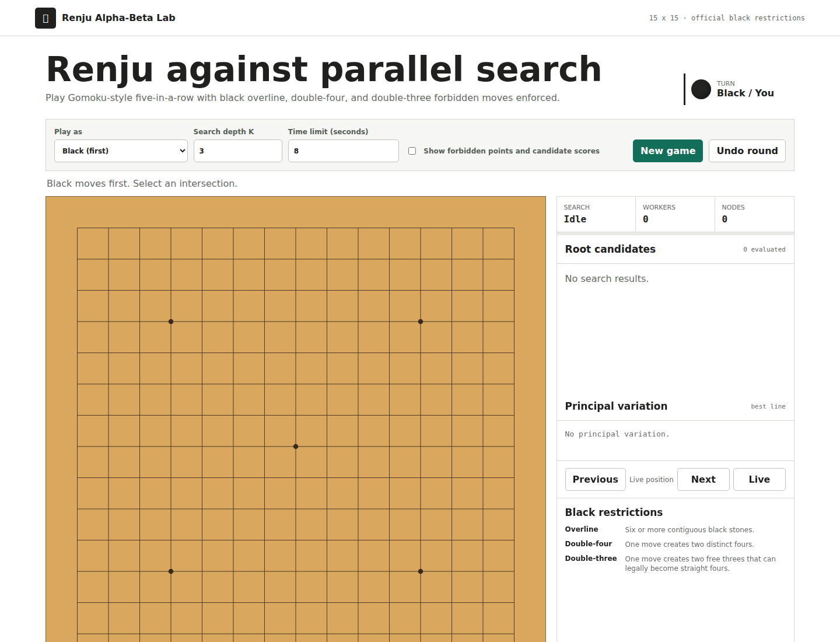Click the Next position button
Screen dimensions: 840x642
(703, 479)
